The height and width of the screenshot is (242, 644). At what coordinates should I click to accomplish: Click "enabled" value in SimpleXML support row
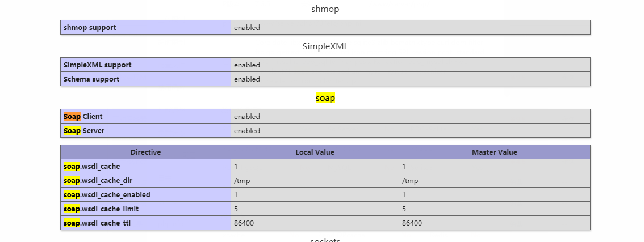[247, 65]
